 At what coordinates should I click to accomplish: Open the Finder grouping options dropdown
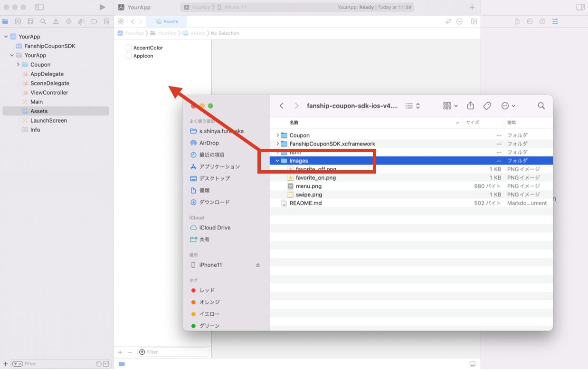pyautogui.click(x=450, y=106)
